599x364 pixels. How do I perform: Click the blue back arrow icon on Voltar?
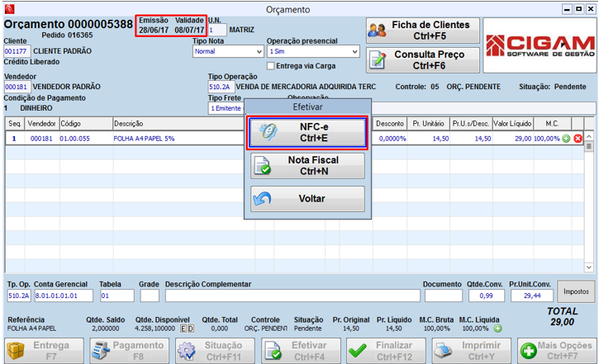tap(263, 198)
